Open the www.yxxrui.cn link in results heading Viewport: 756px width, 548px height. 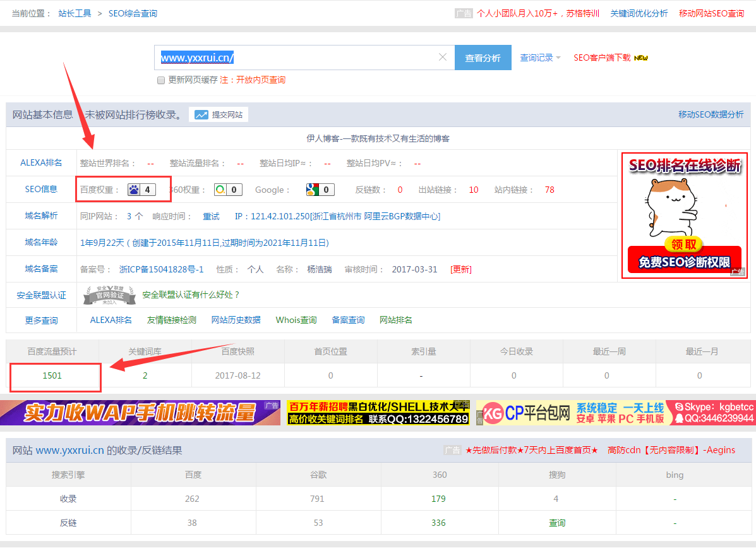point(70,450)
